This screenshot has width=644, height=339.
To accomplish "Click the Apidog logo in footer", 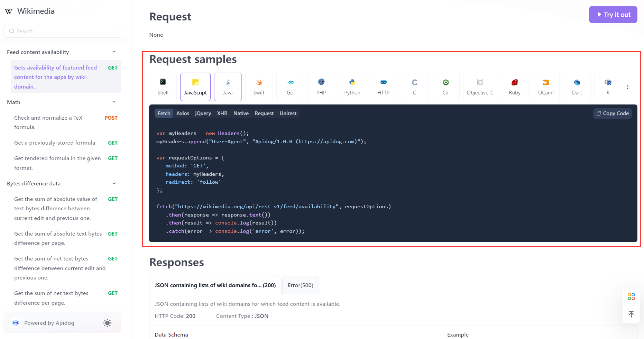I will pos(16,323).
